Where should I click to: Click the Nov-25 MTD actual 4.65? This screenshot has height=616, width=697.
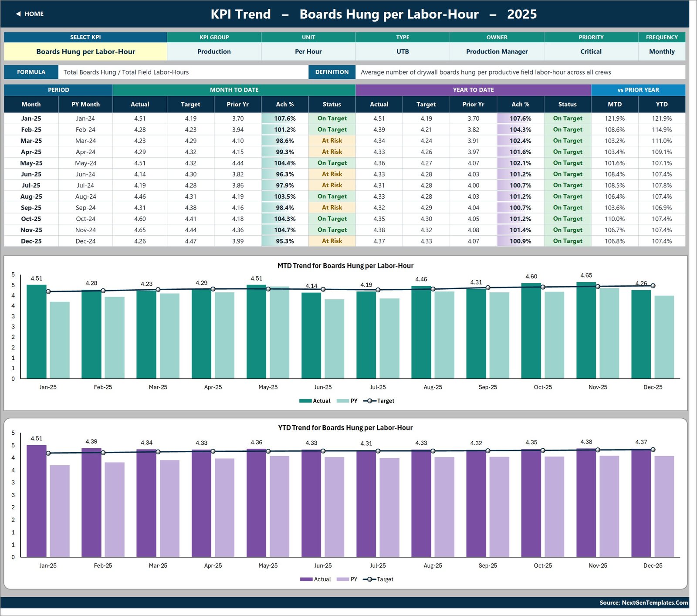click(140, 230)
